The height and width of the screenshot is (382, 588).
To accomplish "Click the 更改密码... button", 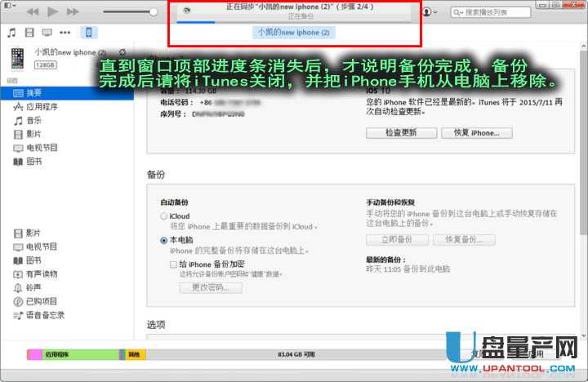I will pos(211,287).
